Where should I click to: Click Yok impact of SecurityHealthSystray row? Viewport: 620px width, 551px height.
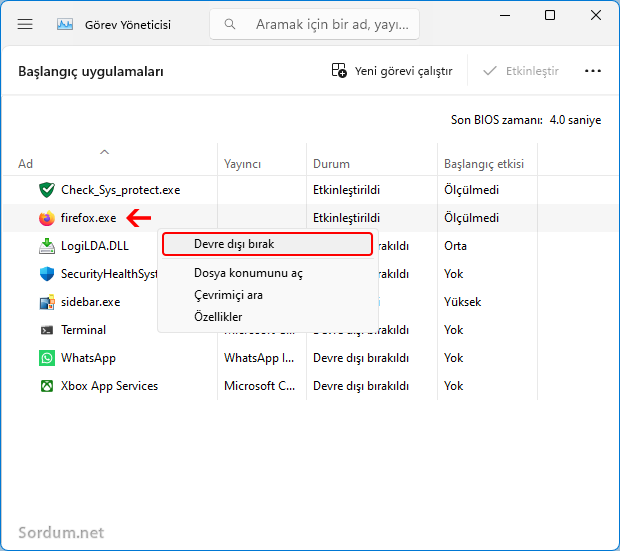coord(454,274)
